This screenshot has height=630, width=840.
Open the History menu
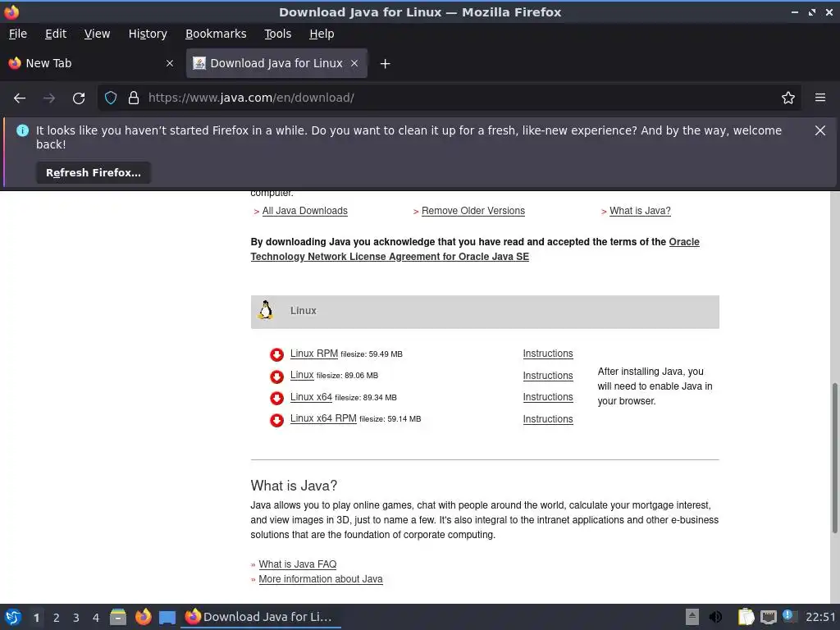(148, 34)
